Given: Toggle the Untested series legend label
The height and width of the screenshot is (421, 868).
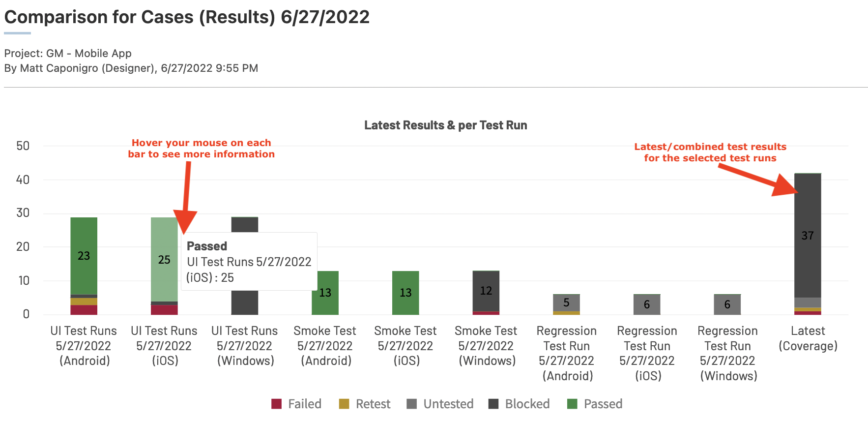Looking at the screenshot, I should pyautogui.click(x=448, y=404).
